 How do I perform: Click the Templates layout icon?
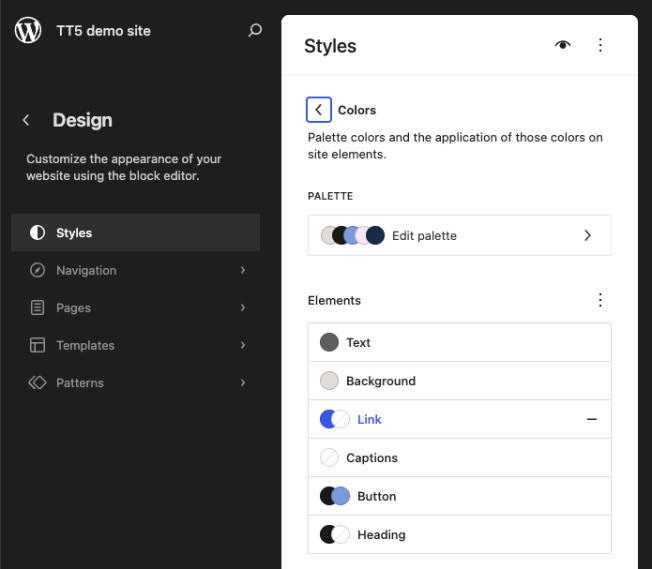(37, 346)
